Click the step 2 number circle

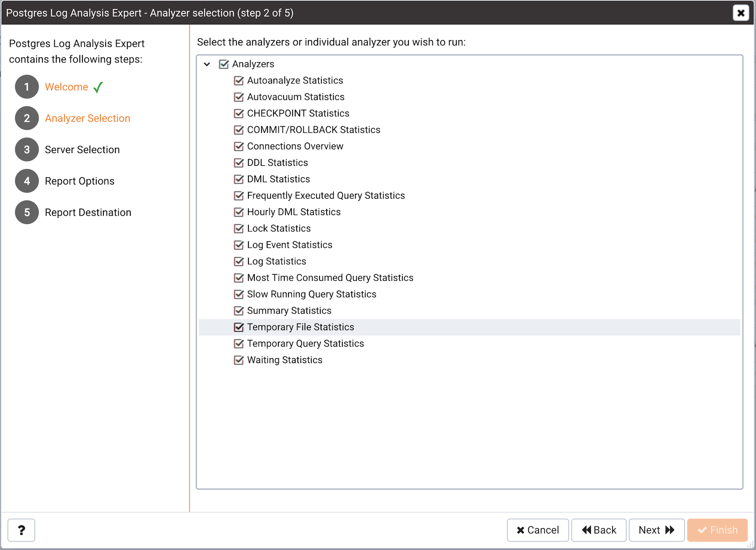click(x=27, y=118)
